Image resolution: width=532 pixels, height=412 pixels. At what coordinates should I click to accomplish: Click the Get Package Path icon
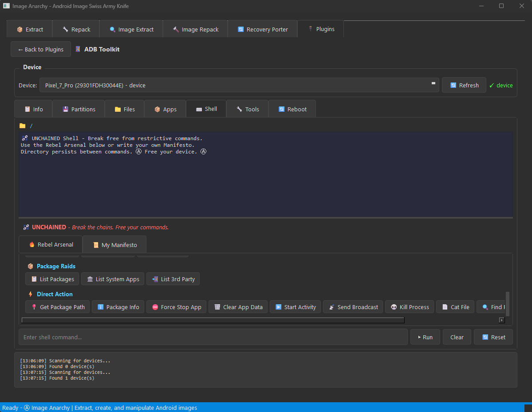click(x=35, y=307)
